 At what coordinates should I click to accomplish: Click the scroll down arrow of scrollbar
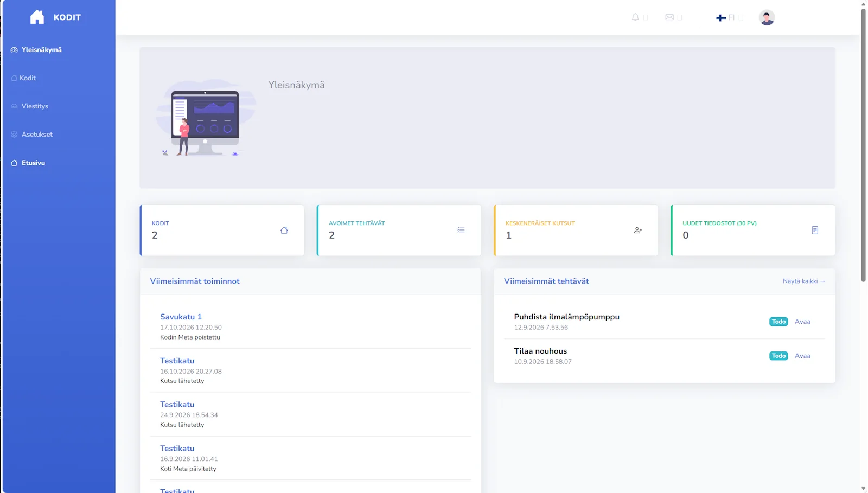point(863,489)
